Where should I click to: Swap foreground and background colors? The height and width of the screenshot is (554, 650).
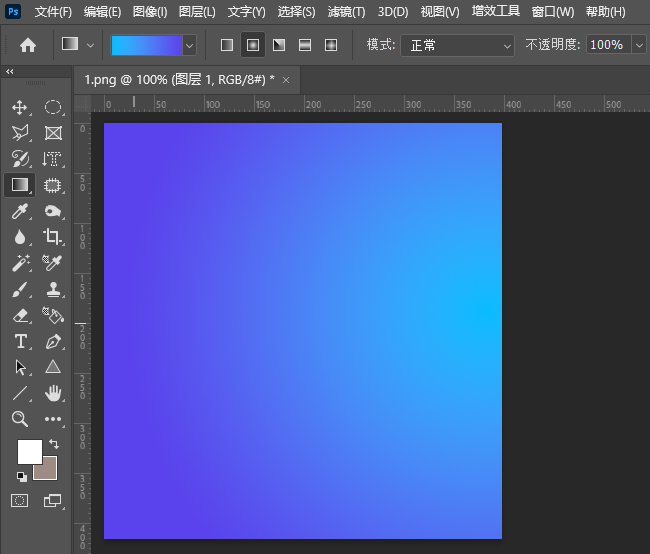coord(53,443)
